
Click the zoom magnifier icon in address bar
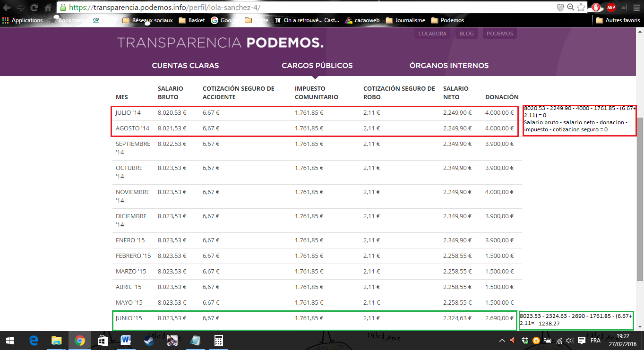click(x=570, y=8)
